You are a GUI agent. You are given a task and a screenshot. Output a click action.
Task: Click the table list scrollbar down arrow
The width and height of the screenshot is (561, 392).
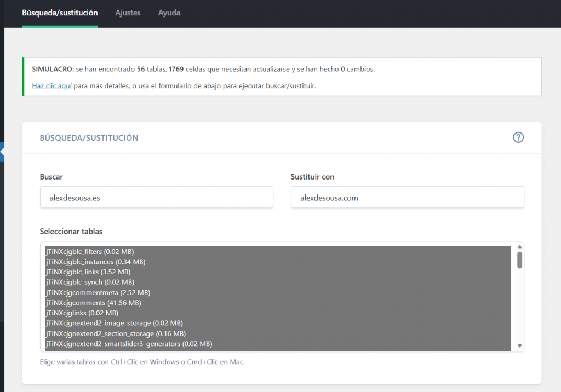(519, 346)
